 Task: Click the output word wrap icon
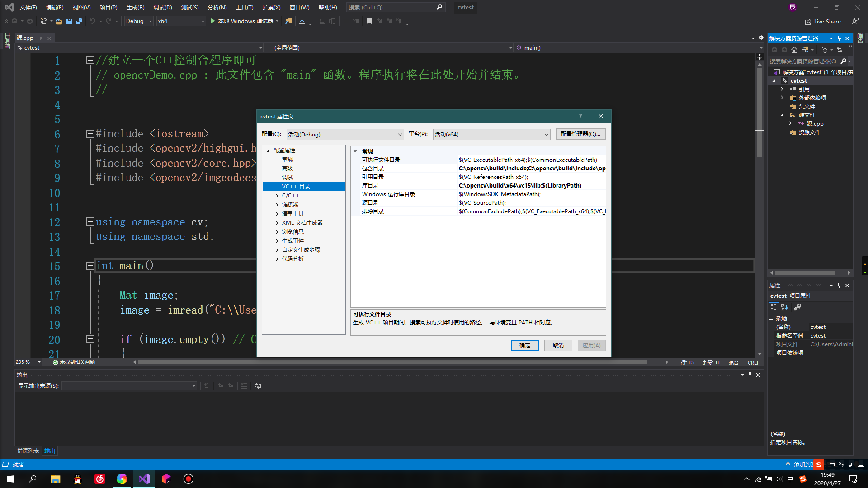point(258,386)
